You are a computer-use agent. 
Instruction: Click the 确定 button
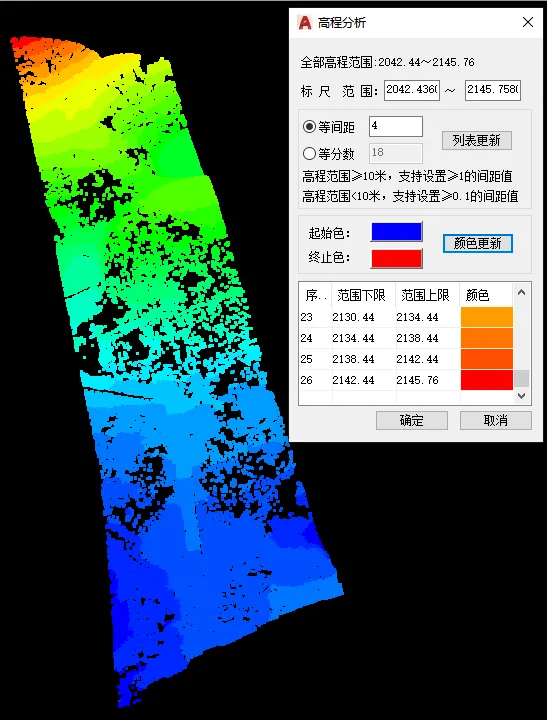412,420
